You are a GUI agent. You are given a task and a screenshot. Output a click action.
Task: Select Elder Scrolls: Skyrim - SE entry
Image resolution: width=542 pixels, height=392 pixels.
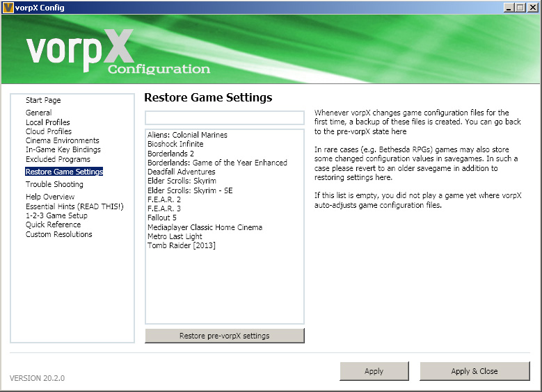(x=190, y=190)
